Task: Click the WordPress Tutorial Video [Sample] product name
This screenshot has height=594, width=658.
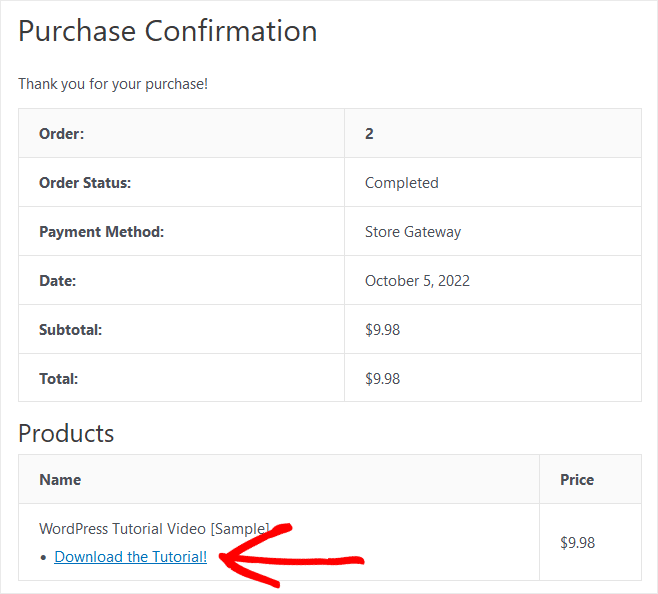Action: click(154, 528)
